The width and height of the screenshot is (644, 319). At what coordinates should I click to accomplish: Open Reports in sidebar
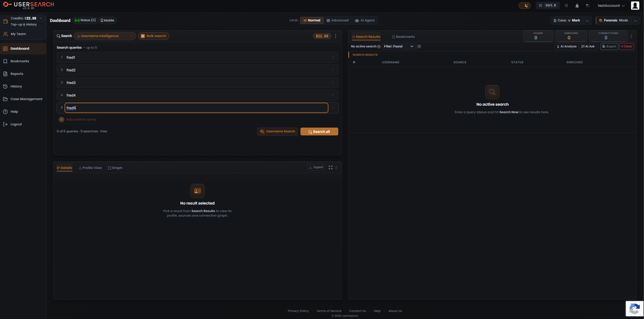(23, 74)
